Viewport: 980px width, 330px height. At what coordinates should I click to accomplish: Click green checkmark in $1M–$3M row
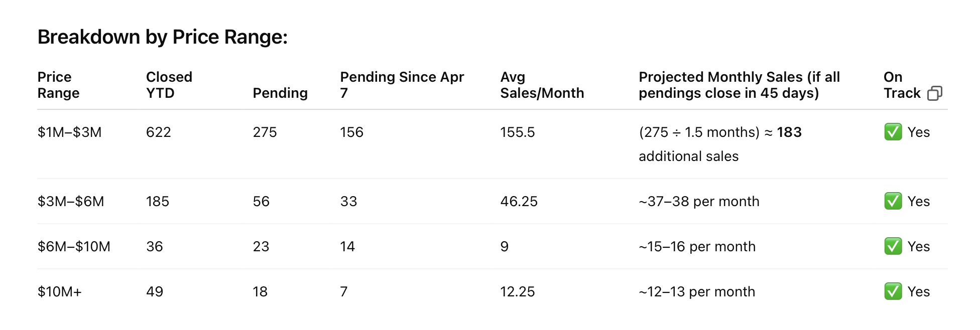893,132
